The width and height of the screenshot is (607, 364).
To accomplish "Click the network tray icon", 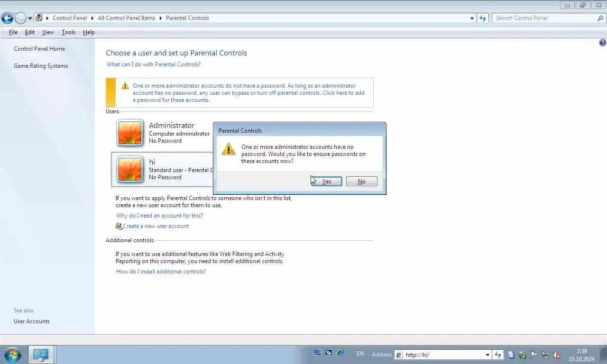I will pos(545,355).
